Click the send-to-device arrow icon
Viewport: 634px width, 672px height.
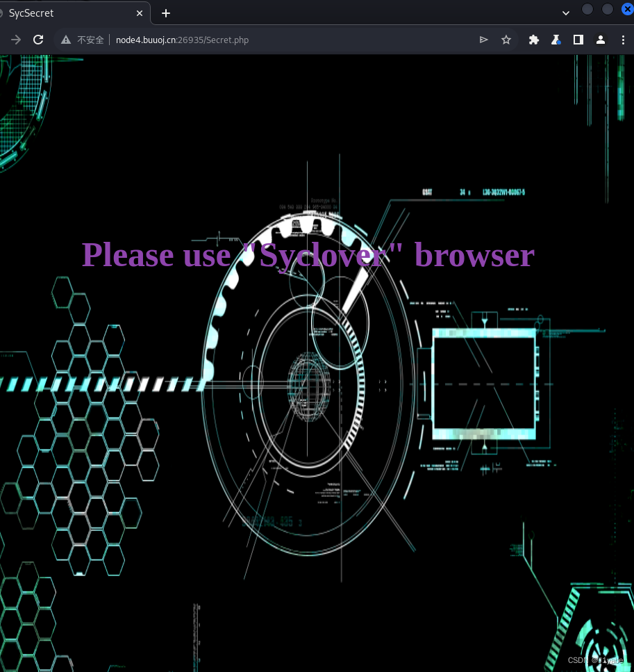tap(484, 40)
